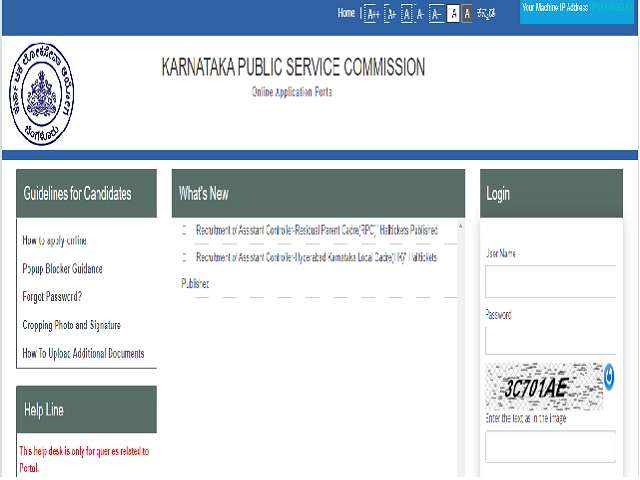Open Cropping Photo and Signature guide
Viewport: 640px width, 480px height.
[71, 325]
